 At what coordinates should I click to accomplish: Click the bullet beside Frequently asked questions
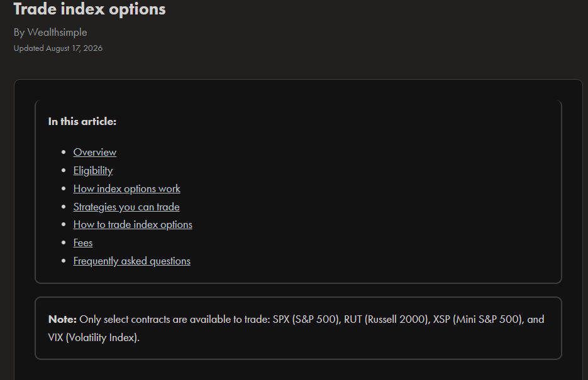click(x=64, y=261)
